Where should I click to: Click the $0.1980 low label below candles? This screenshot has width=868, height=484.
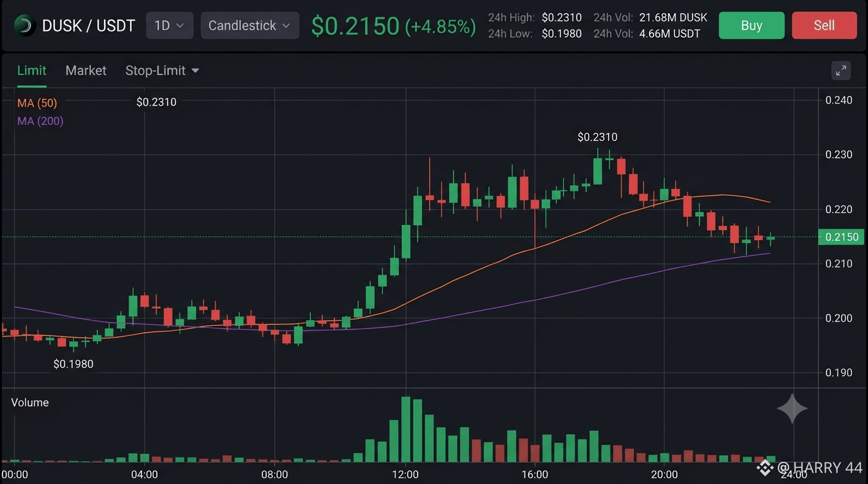point(73,364)
